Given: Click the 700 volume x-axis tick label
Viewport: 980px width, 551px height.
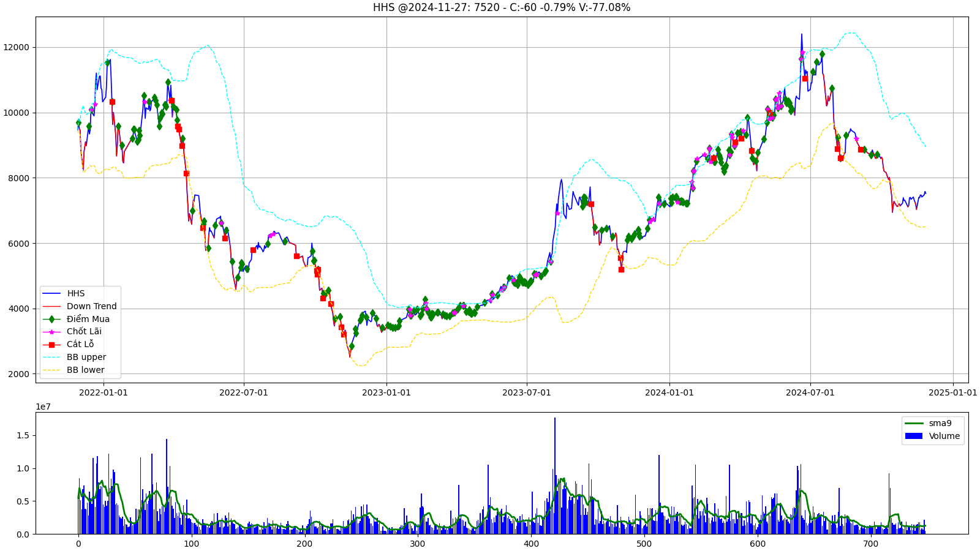Looking at the screenshot, I should point(870,544).
